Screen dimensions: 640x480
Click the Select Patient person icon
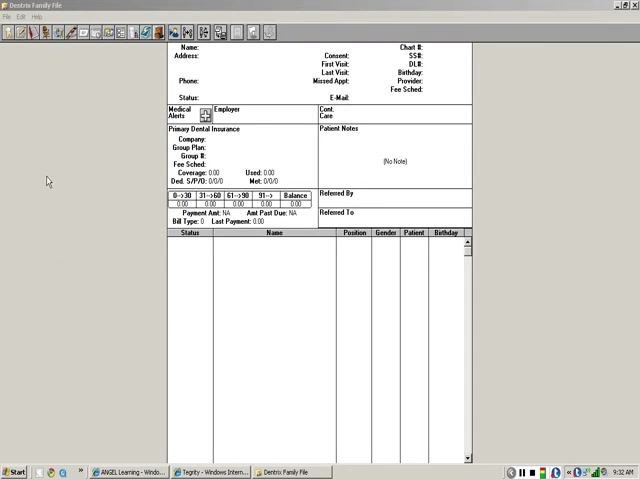coord(174,32)
